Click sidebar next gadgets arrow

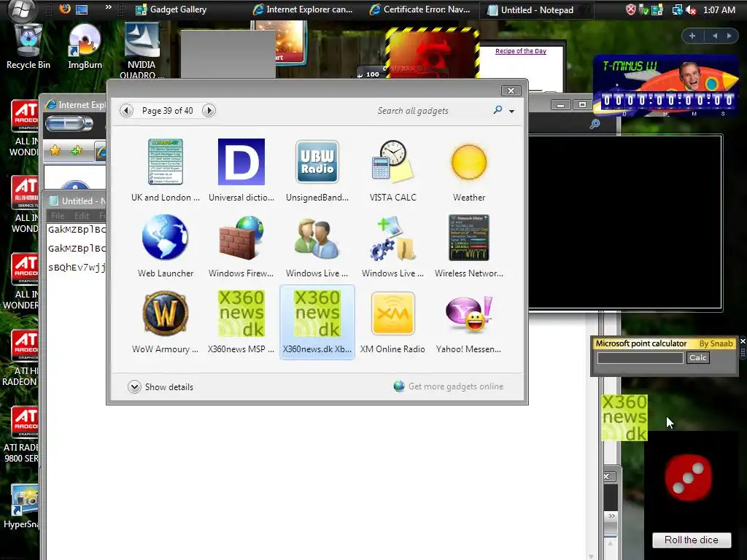[x=729, y=36]
